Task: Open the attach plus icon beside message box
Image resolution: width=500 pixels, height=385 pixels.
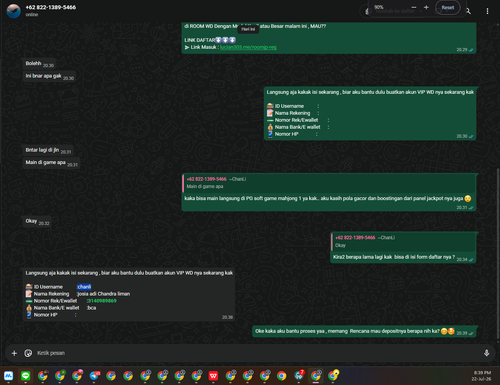Action: pyautogui.click(x=14, y=353)
